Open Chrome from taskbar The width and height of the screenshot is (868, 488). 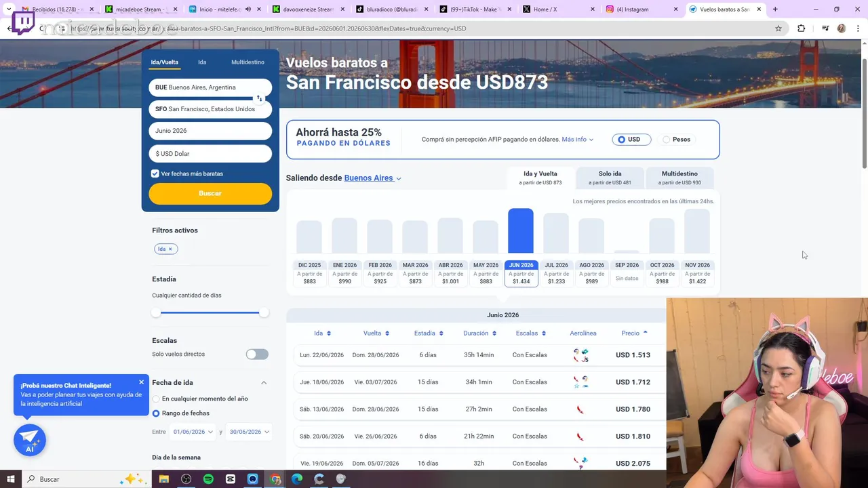275,479
